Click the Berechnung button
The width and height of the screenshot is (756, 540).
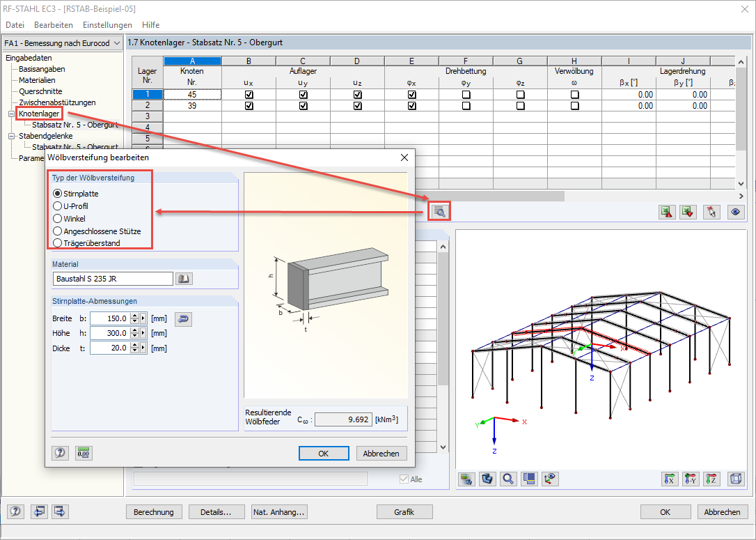(154, 511)
